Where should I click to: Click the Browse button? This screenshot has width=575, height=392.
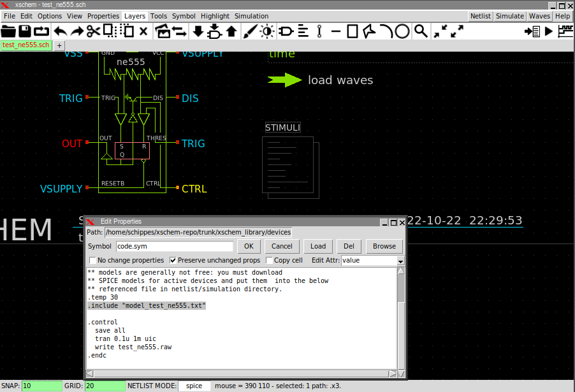(x=384, y=246)
